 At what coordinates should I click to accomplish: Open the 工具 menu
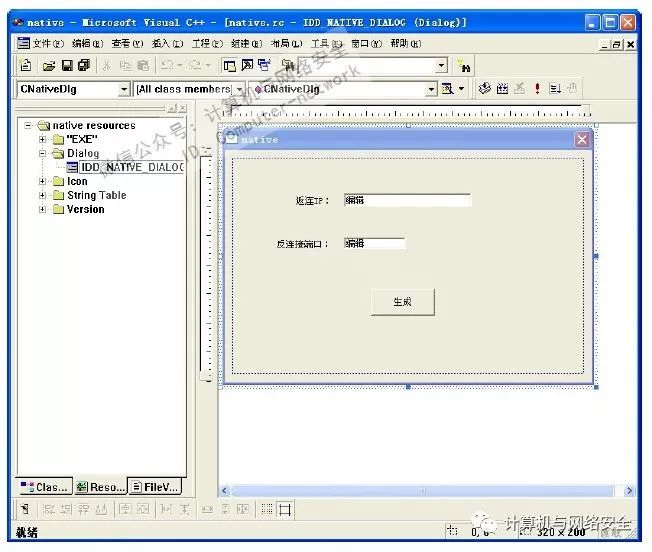327,43
